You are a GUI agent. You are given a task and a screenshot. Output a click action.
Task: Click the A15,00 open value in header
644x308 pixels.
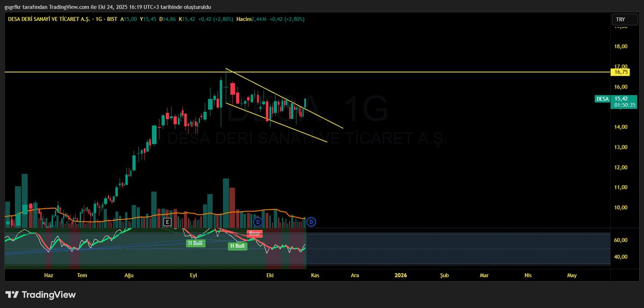pos(128,19)
